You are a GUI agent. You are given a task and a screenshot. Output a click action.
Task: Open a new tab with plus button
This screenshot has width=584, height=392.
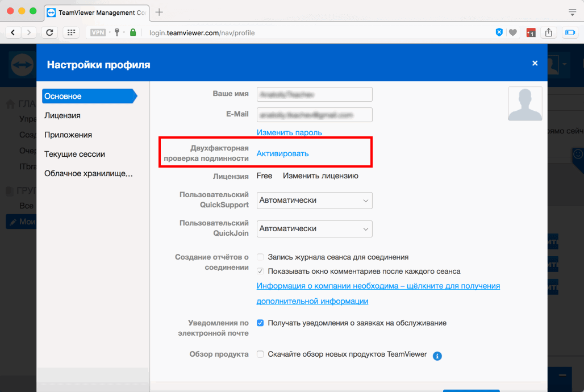159,12
